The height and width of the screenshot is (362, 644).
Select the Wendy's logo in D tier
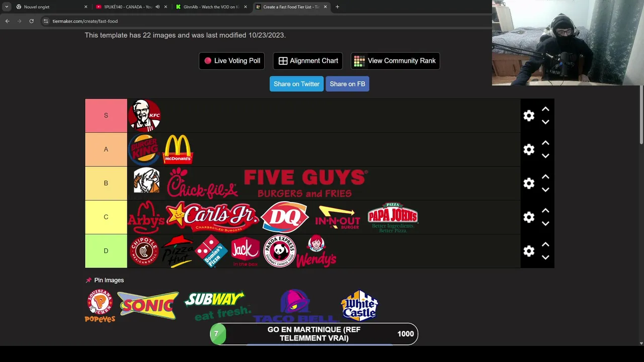click(316, 251)
